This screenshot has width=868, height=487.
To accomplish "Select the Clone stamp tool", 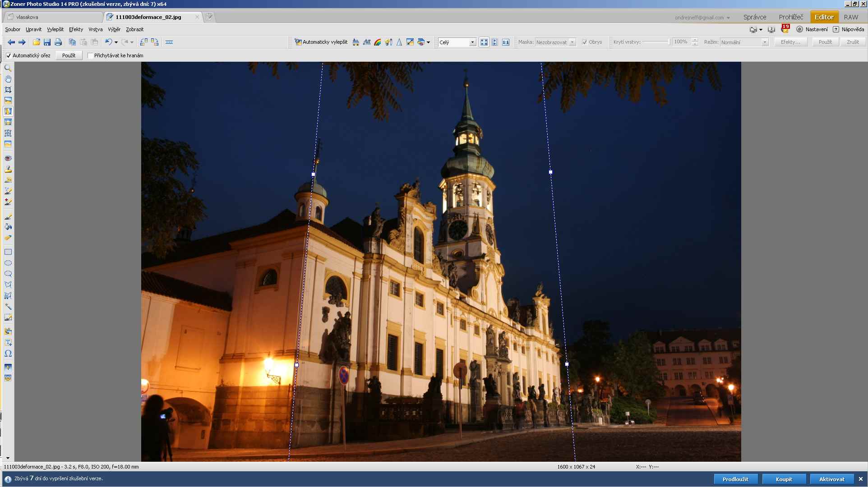I will (x=8, y=169).
